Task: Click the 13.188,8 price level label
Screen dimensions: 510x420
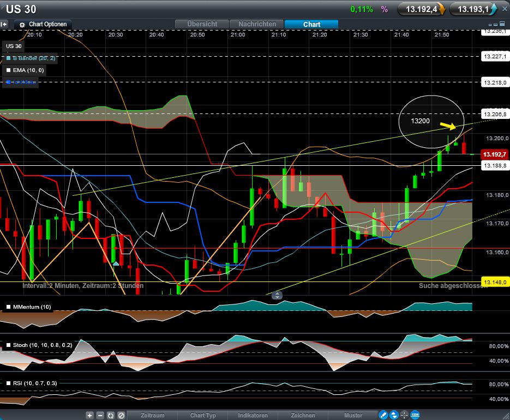Action: 495,166
